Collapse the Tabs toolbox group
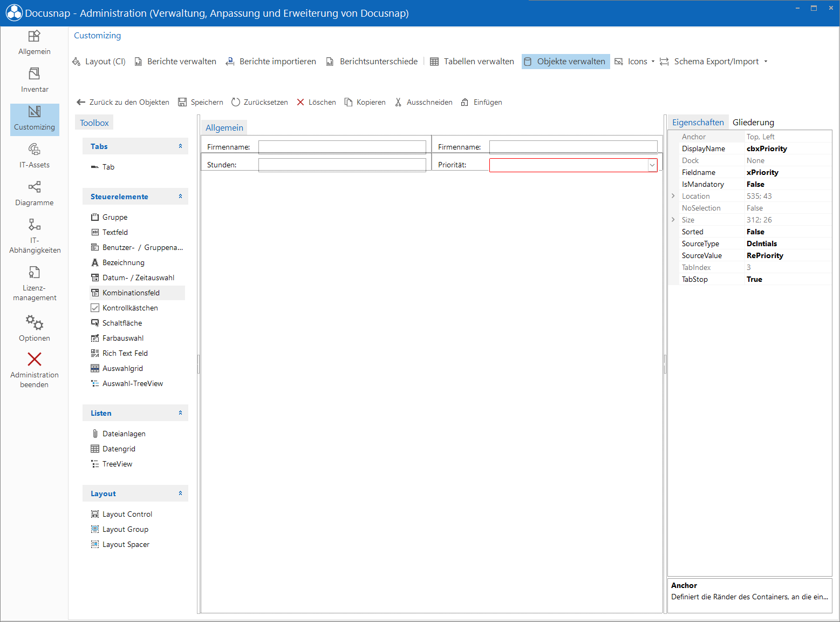 (x=180, y=146)
